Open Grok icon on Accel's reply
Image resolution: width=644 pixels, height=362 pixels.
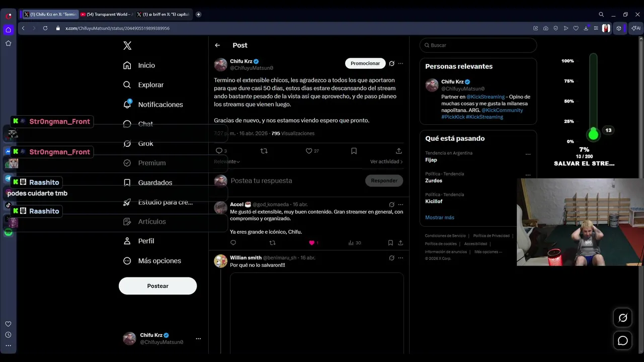391,204
